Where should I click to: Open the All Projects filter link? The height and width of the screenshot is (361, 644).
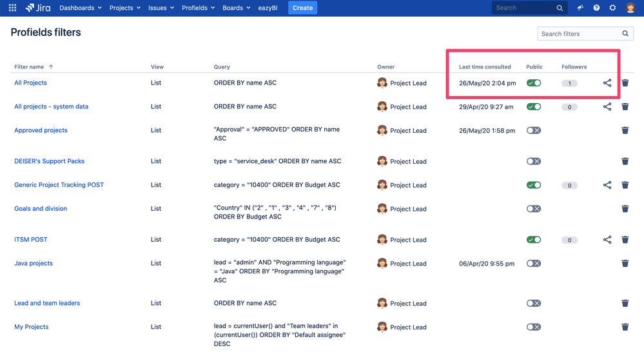point(30,83)
